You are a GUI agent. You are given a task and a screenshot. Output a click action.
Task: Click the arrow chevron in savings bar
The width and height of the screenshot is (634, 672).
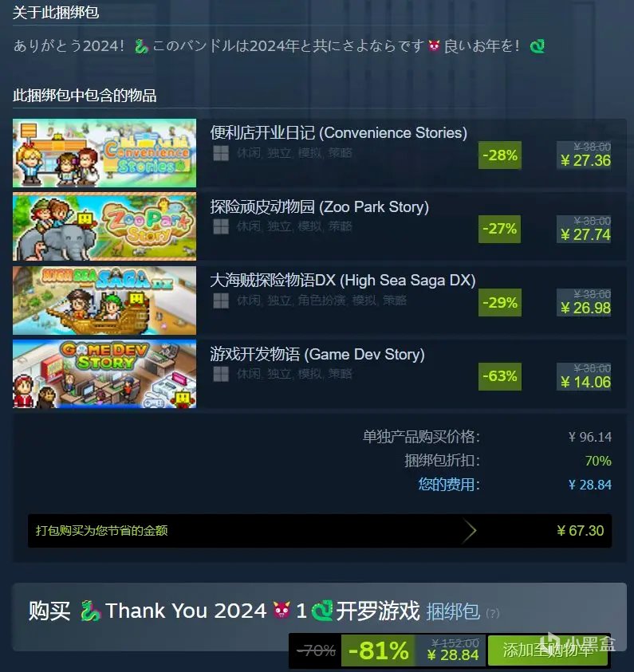click(x=470, y=531)
